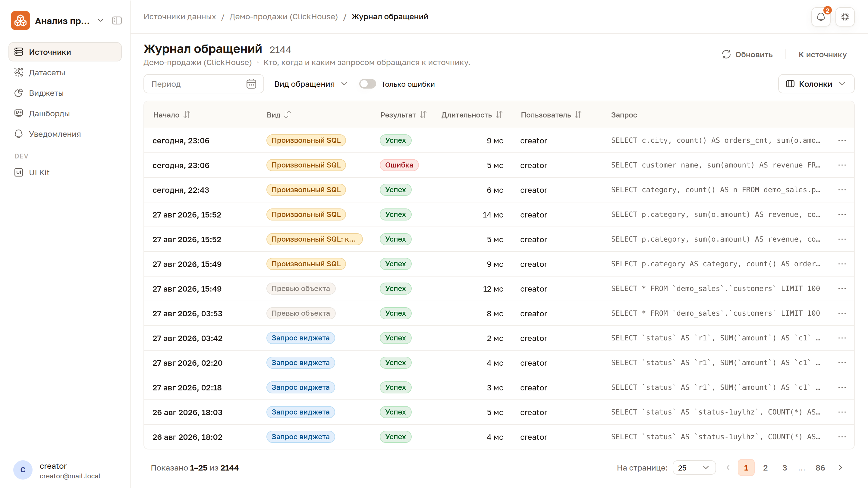Image resolution: width=868 pixels, height=488 pixels.
Task: Open the Колонки dropdown
Action: pos(816,84)
